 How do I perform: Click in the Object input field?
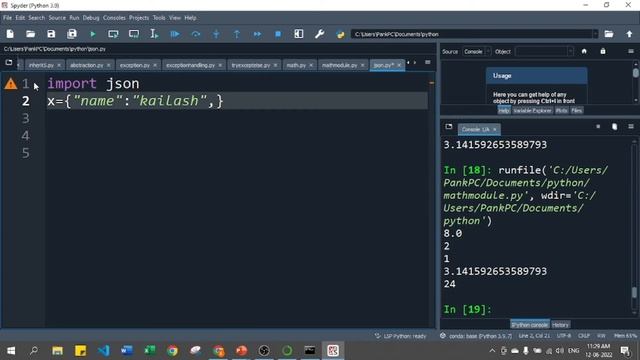point(541,51)
